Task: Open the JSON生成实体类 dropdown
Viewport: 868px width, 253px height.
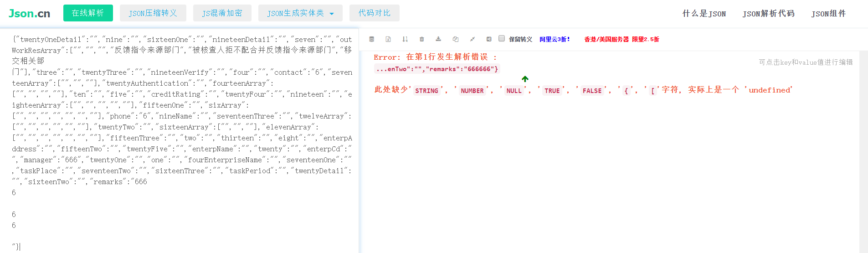Action: 300,13
